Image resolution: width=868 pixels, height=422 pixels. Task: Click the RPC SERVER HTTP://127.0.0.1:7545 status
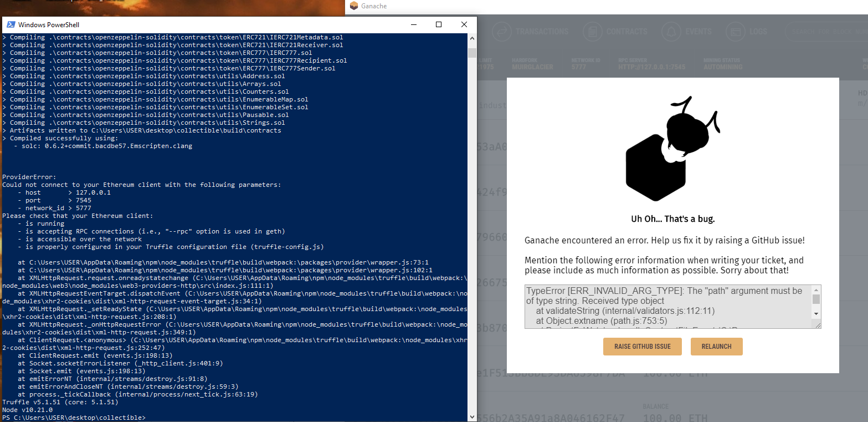pyautogui.click(x=652, y=63)
